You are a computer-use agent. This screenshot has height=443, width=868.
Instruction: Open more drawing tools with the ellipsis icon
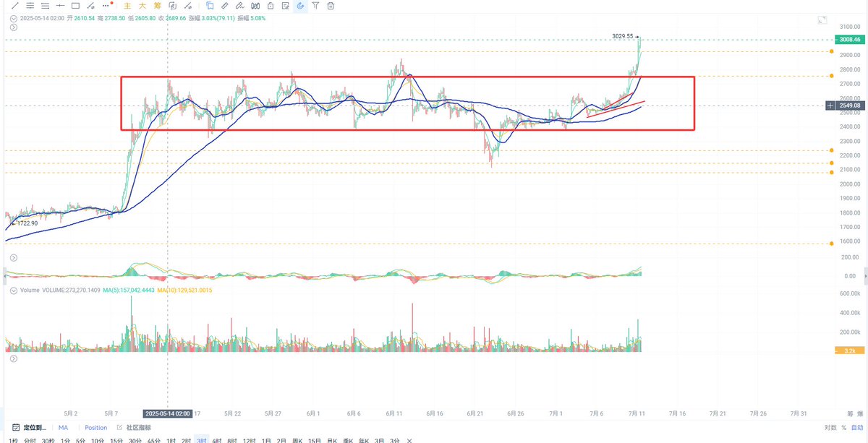(106, 6)
